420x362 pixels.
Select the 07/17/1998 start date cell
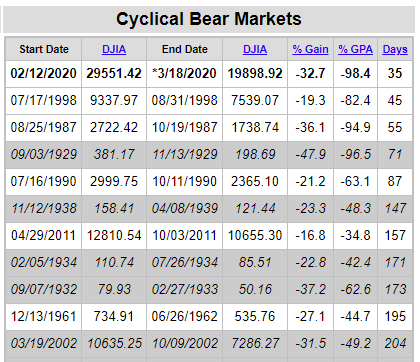[44, 101]
